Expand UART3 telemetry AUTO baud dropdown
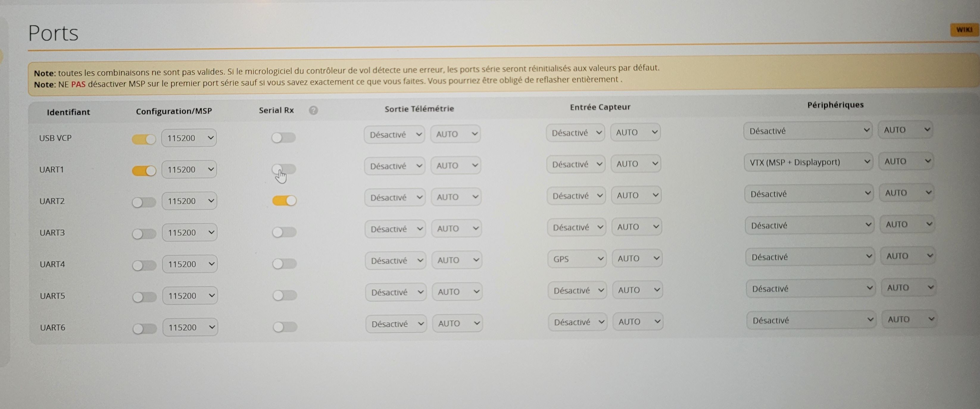This screenshot has width=980, height=409. (x=457, y=228)
